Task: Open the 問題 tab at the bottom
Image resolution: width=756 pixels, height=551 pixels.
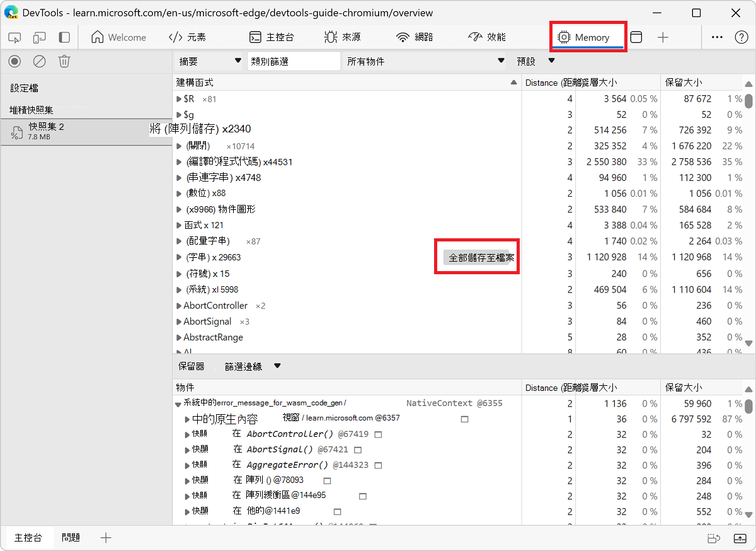Action: click(x=71, y=537)
